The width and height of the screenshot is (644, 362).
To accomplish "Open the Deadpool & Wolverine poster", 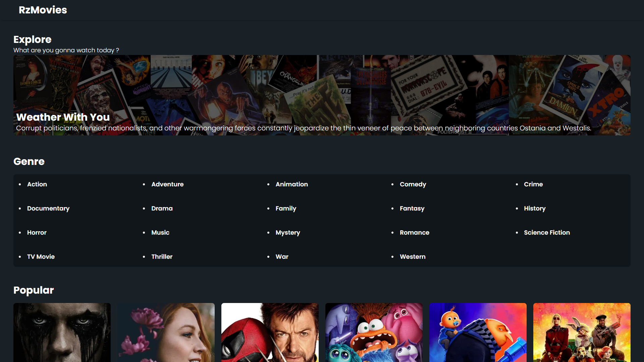I will click(x=270, y=333).
